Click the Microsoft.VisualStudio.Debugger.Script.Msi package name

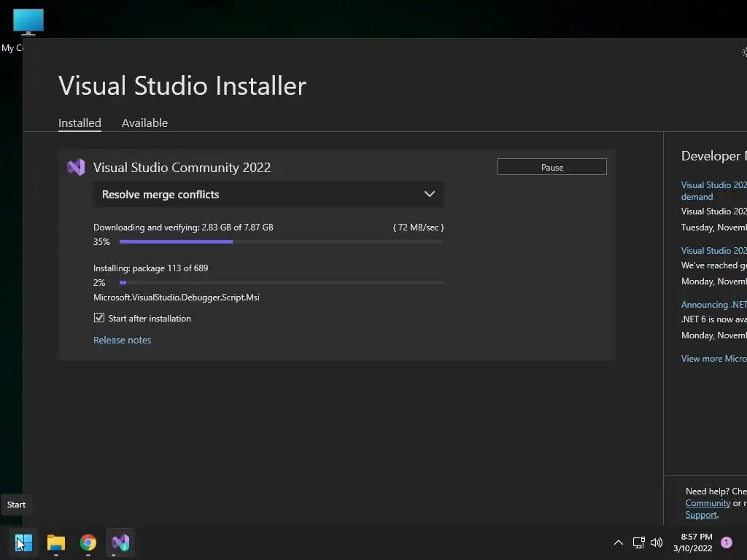177,297
